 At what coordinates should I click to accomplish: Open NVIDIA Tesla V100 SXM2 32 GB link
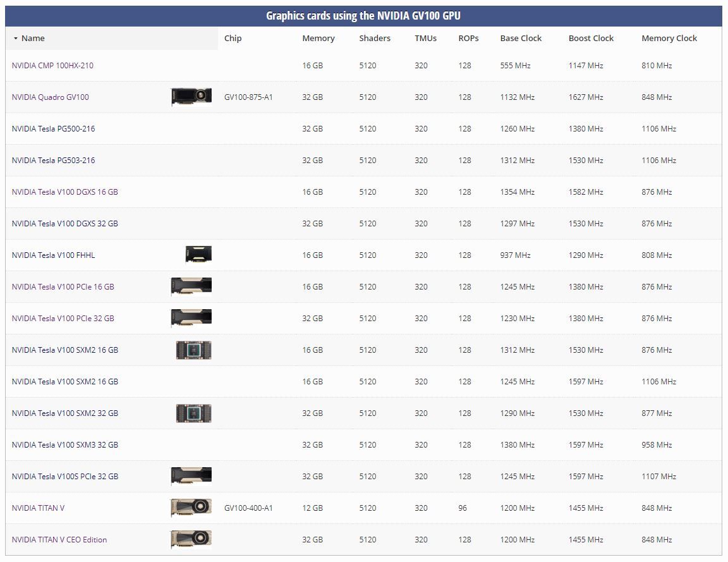pyautogui.click(x=64, y=413)
